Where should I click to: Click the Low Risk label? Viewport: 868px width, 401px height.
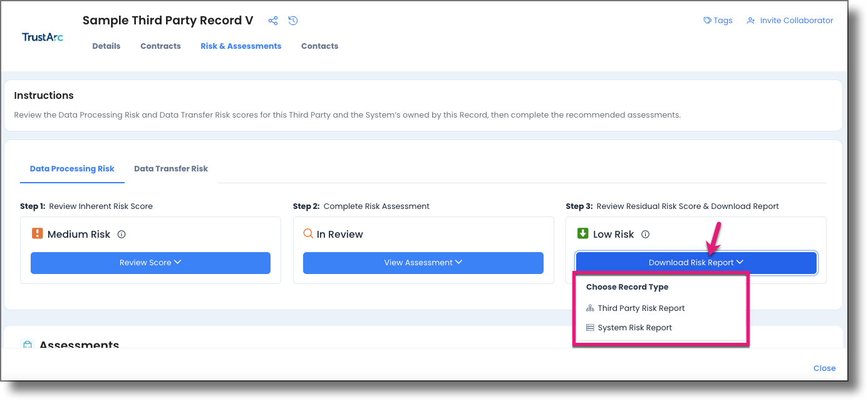click(x=614, y=235)
